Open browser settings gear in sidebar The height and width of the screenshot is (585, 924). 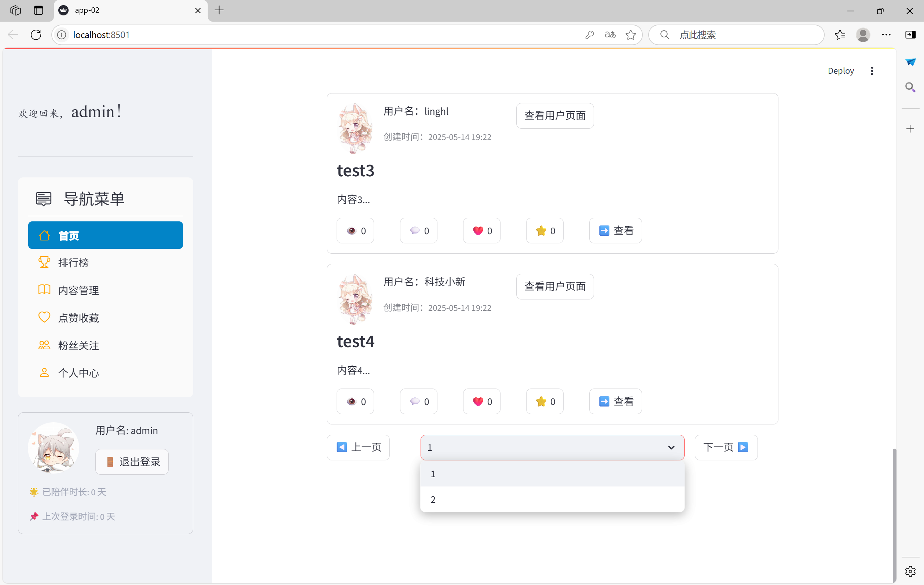coord(910,571)
